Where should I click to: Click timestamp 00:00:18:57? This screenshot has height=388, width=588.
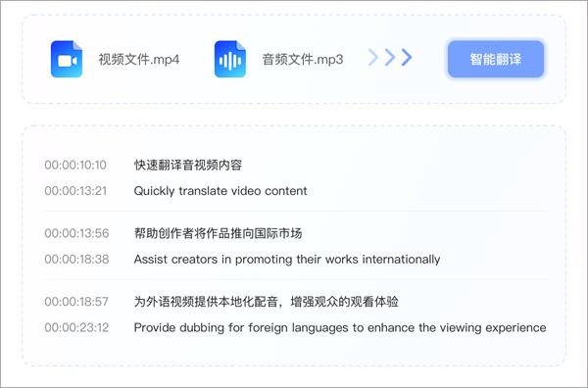click(76, 302)
